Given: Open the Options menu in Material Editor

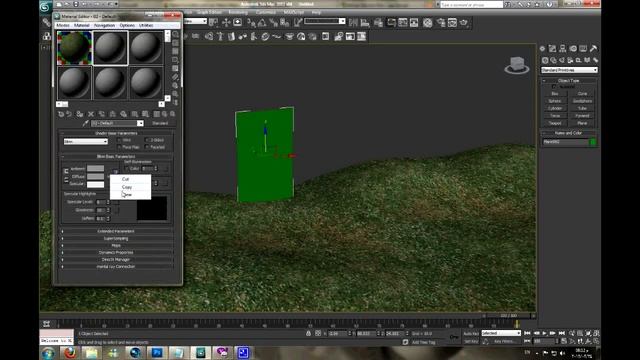Looking at the screenshot, I should click(x=127, y=25).
